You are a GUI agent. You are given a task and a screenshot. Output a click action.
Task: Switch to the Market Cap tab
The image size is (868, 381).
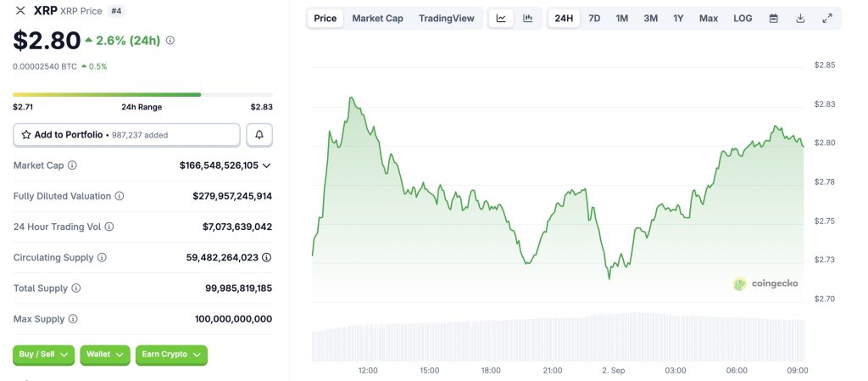(x=377, y=18)
